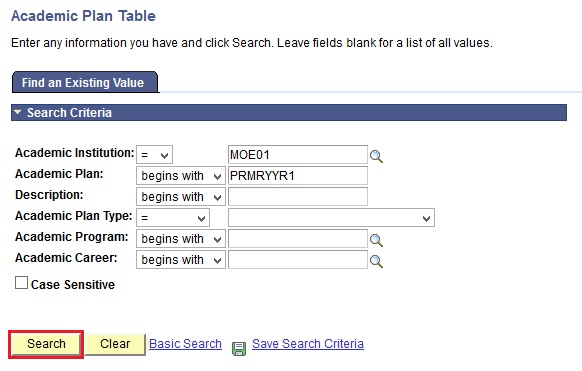Open Academic Institution operator dropdown
This screenshot has height=371, width=582.
(154, 155)
